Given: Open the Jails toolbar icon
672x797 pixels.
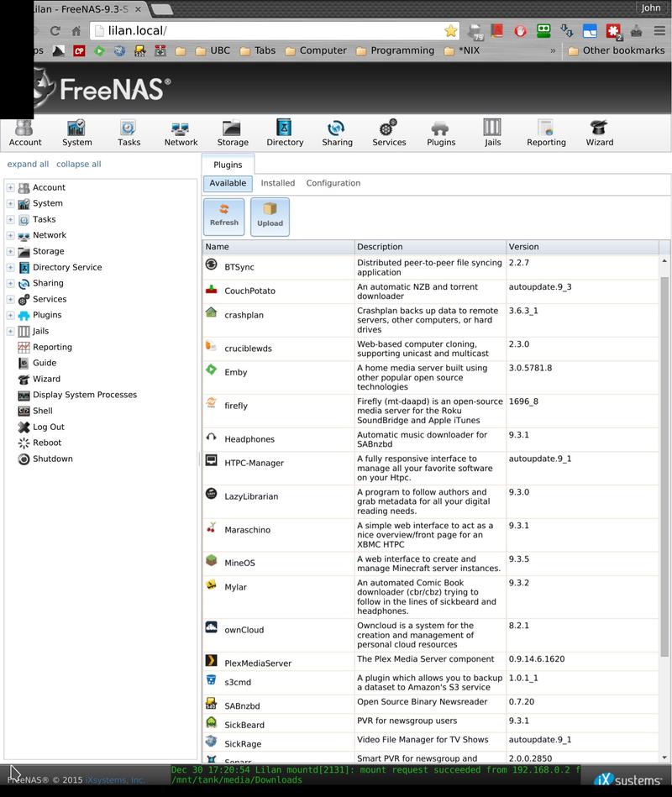Looking at the screenshot, I should click(492, 133).
